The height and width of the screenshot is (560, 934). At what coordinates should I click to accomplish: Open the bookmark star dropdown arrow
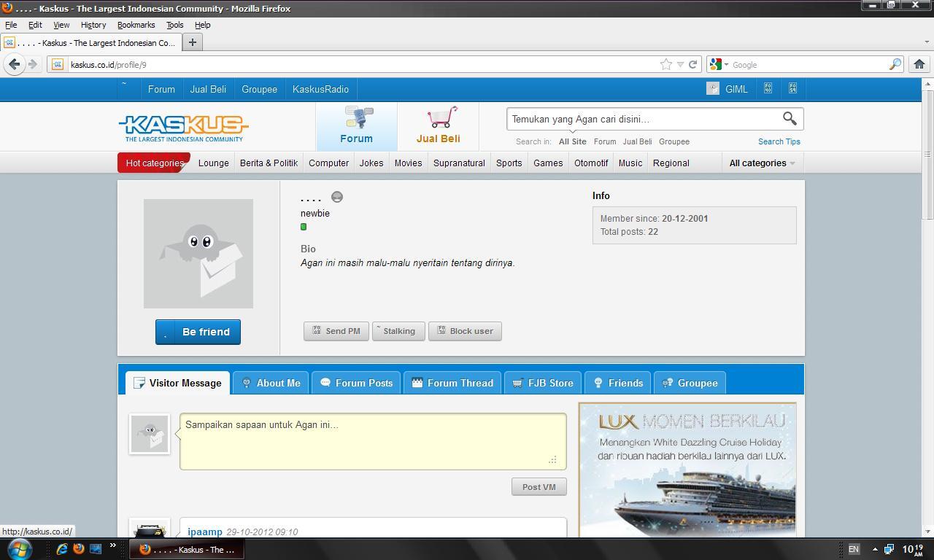(x=680, y=64)
